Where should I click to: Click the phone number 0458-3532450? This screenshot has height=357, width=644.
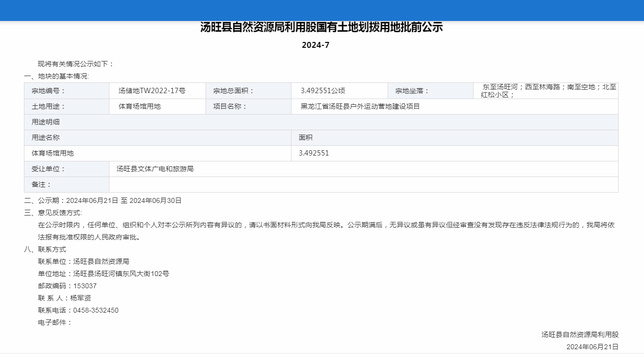click(96, 311)
